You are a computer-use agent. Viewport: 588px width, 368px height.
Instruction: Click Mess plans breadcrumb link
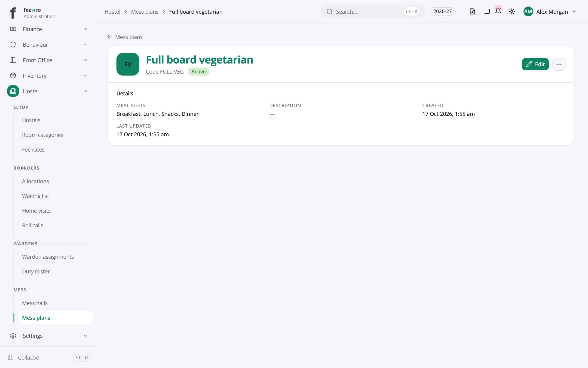(145, 12)
